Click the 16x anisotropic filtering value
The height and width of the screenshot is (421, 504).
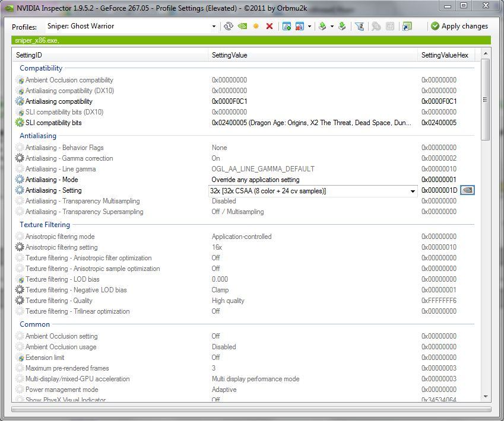[217, 247]
